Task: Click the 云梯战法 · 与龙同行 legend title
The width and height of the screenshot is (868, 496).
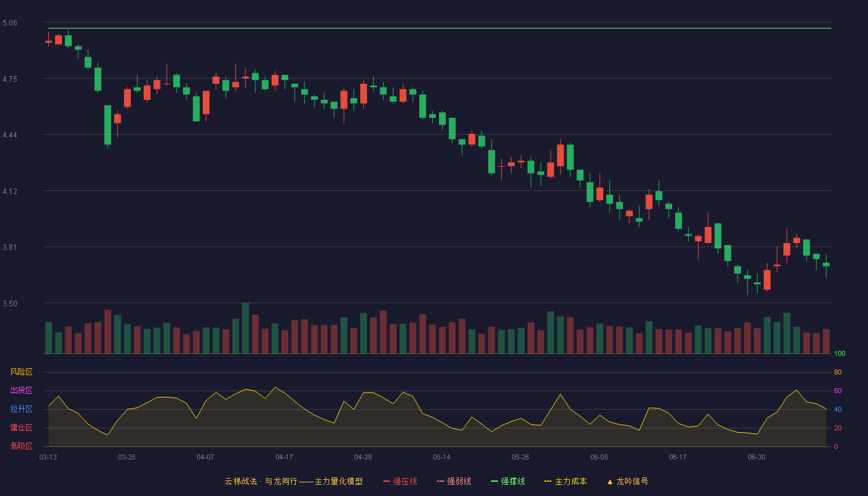Action: (261, 481)
